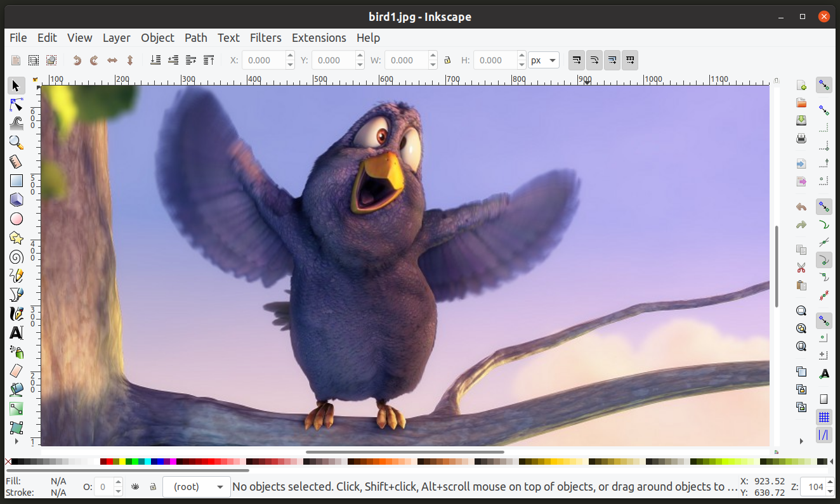
Task: Activate the Spiral tool
Action: point(16,257)
